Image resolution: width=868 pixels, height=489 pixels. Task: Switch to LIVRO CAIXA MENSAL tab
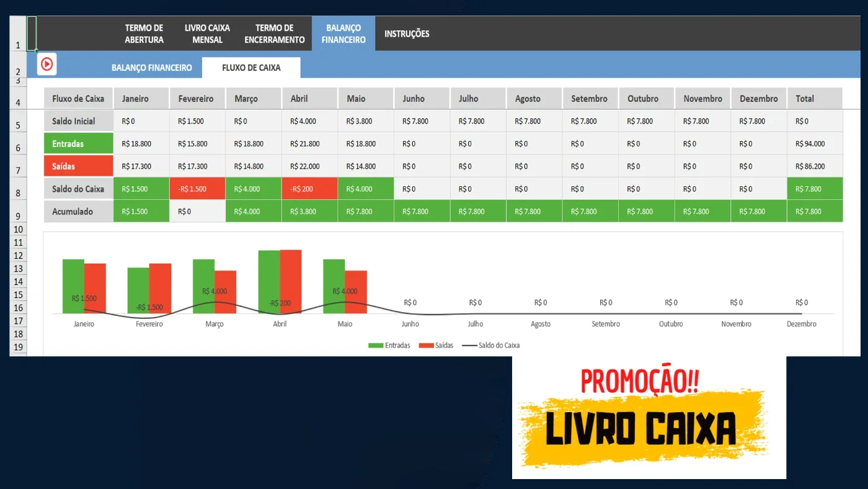coord(207,34)
